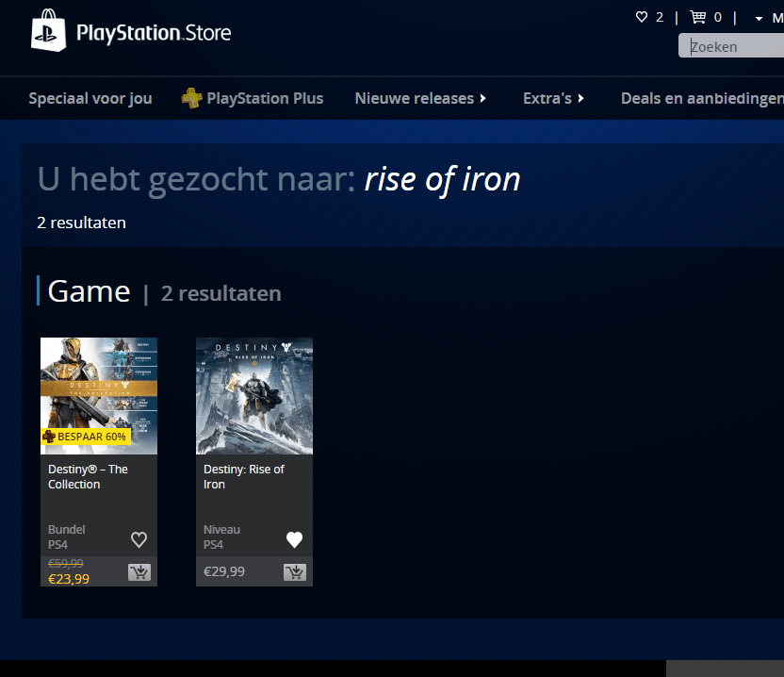Click the Bundel PS4 label

(x=67, y=537)
